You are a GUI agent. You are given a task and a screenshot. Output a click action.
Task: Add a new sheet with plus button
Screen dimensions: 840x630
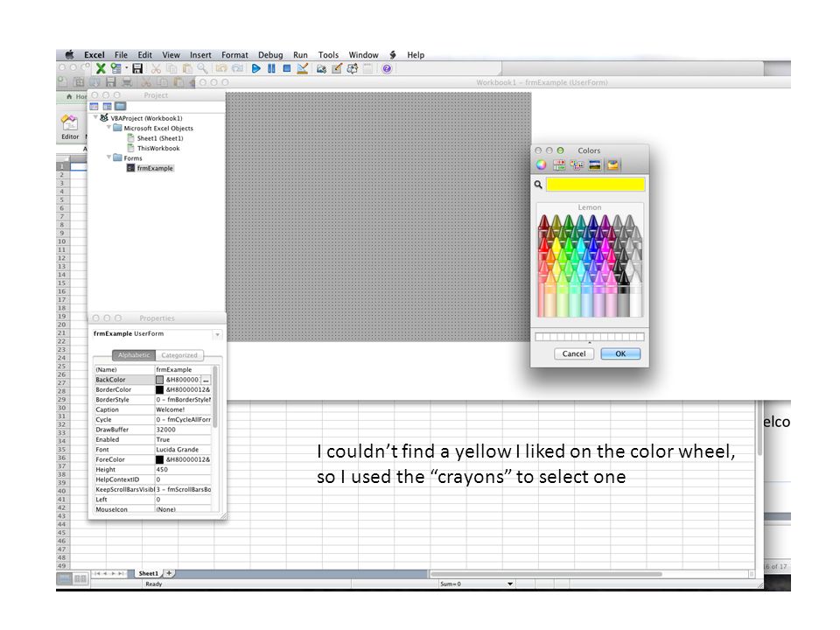point(169,573)
